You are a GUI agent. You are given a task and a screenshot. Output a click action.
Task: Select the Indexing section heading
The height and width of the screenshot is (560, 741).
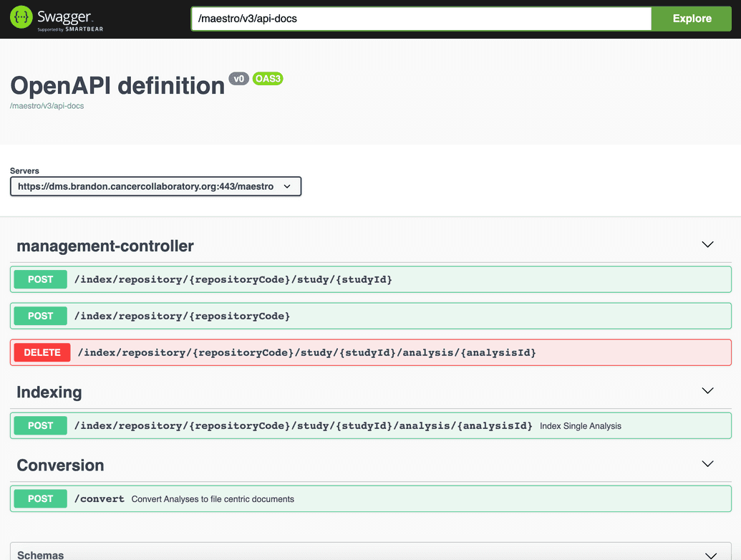pos(49,392)
